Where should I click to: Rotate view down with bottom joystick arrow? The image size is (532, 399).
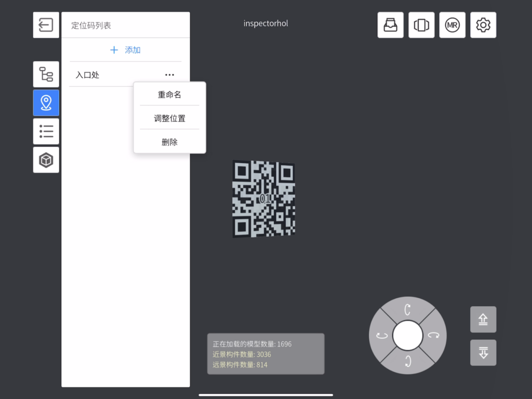pos(407,362)
